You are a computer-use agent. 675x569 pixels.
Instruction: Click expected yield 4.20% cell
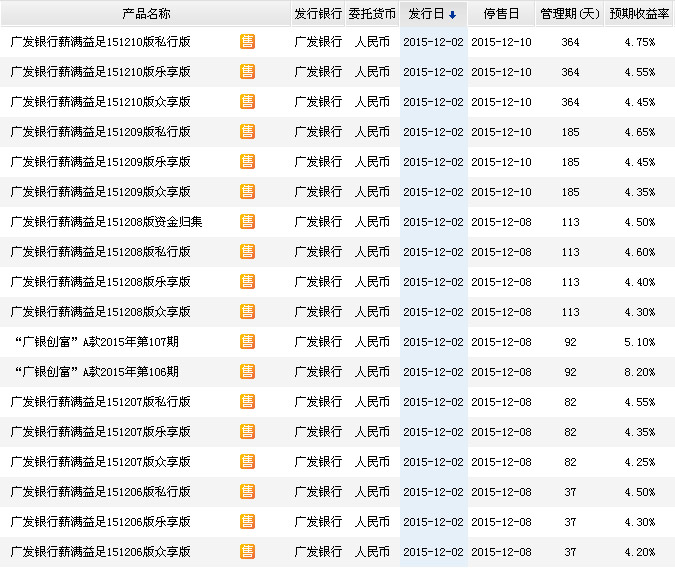point(640,552)
